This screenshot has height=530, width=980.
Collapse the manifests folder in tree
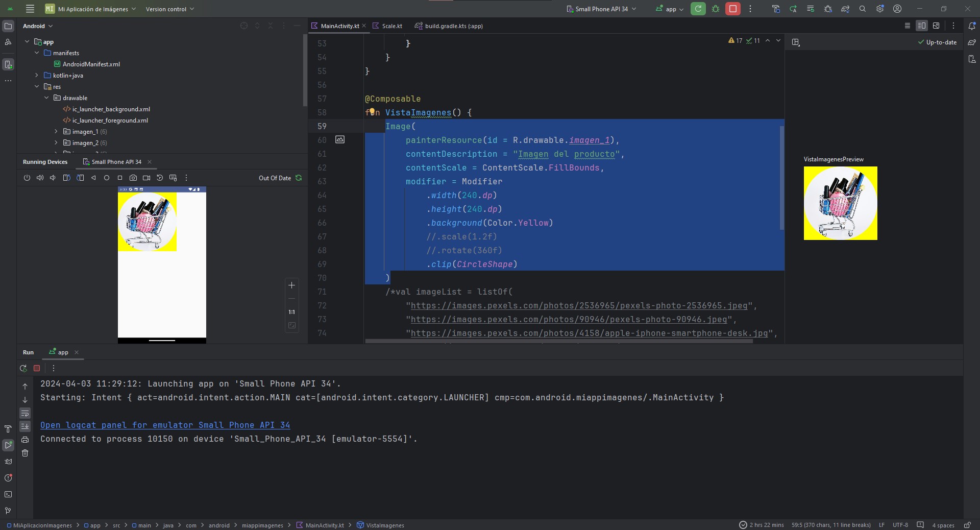pos(37,53)
